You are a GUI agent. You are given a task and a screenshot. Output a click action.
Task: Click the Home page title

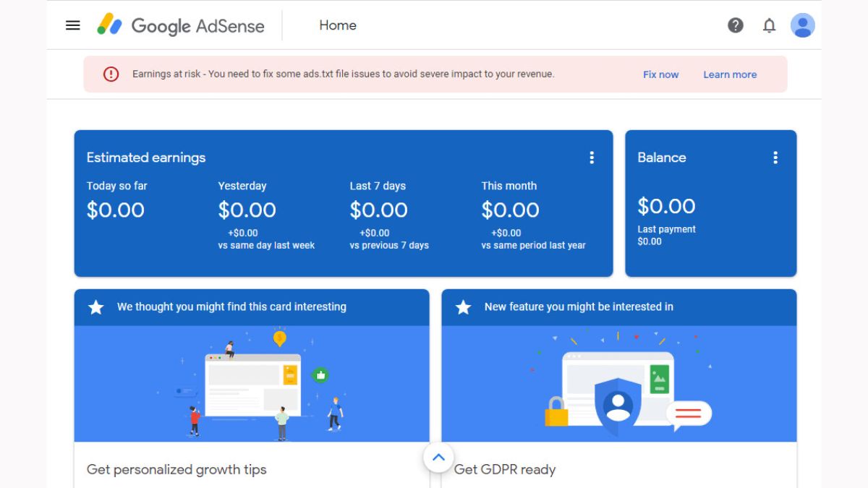click(338, 25)
